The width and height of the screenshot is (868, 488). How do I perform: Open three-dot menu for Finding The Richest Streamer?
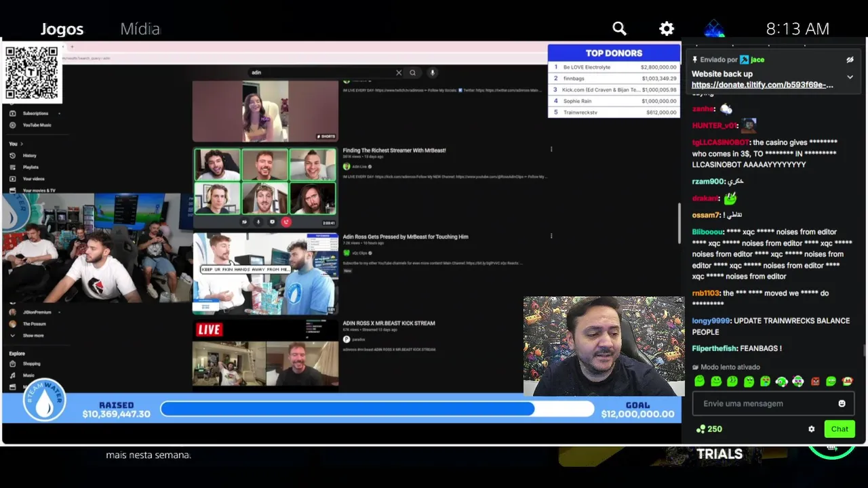coord(551,150)
